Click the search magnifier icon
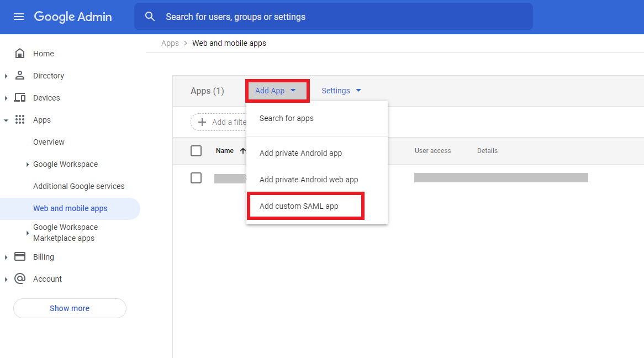The height and width of the screenshot is (358, 644). coord(150,16)
